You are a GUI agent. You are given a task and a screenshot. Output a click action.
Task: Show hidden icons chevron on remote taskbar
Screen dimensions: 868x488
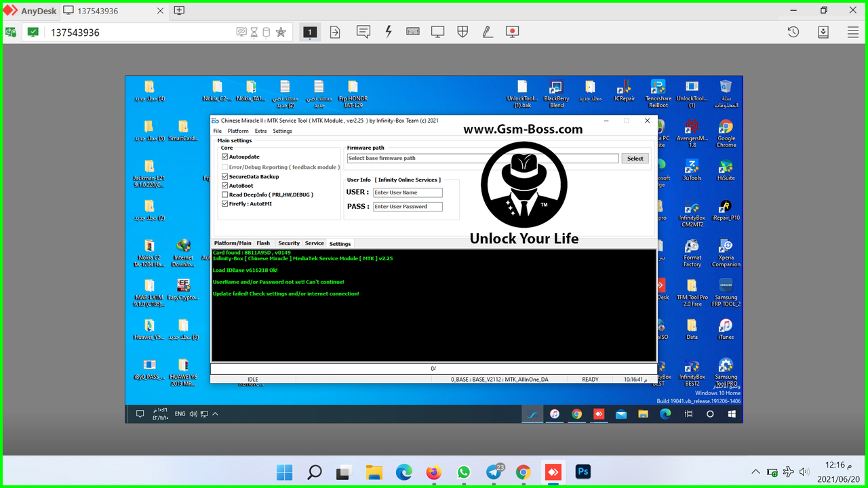[216, 414]
